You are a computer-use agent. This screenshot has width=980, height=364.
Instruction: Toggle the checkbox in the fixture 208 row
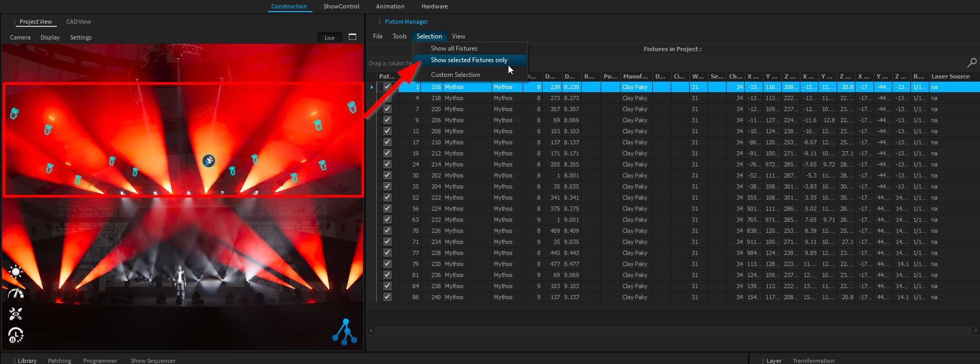[387, 131]
